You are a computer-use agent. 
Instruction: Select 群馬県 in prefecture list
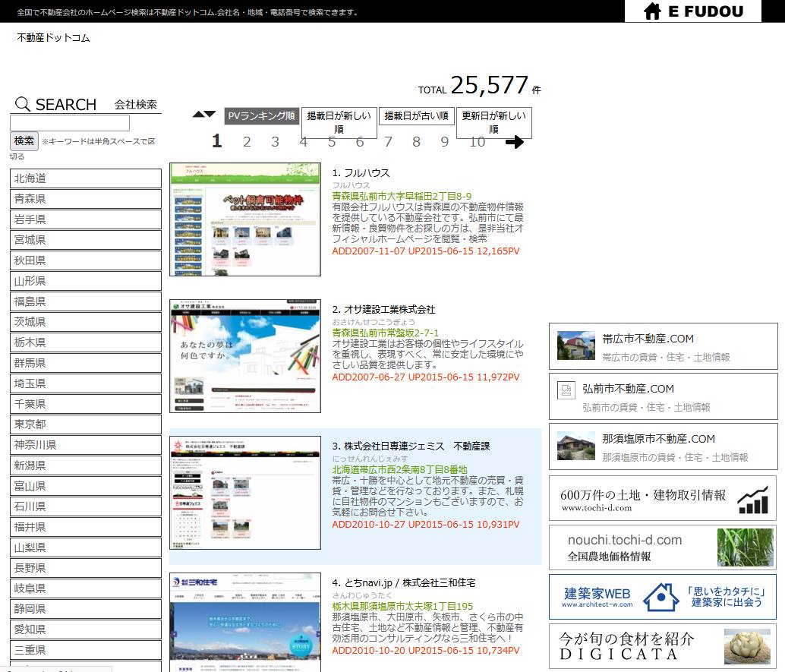(86, 363)
